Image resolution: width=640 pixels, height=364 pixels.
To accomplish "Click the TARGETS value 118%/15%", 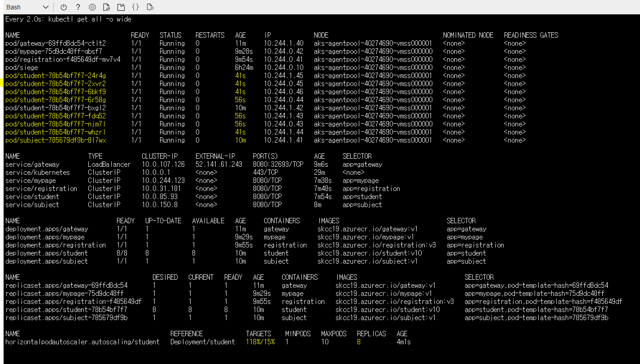I will (x=262, y=341).
